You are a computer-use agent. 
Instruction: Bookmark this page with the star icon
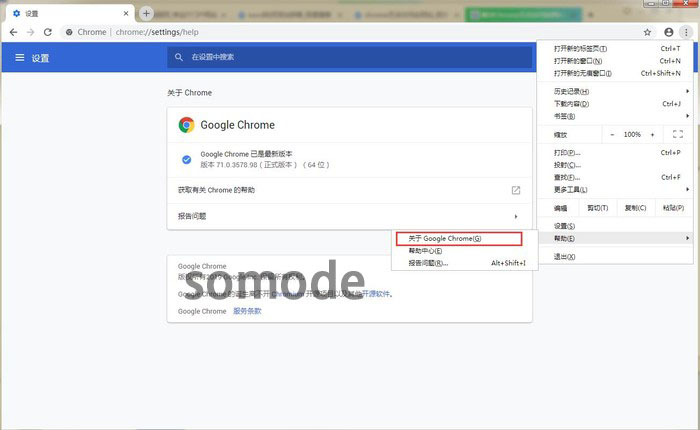(x=647, y=32)
